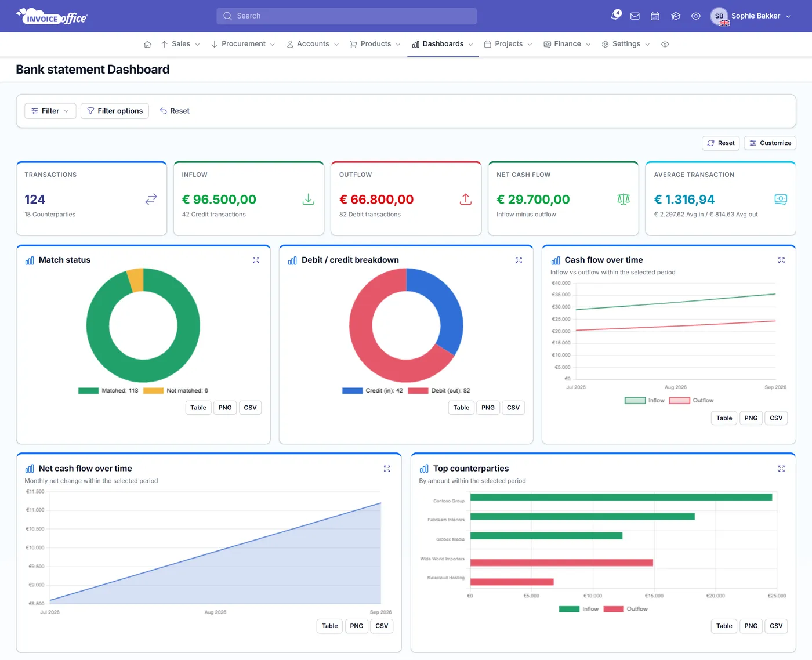The height and width of the screenshot is (660, 812).
Task: Click the graduation cap help icon
Action: tap(676, 16)
